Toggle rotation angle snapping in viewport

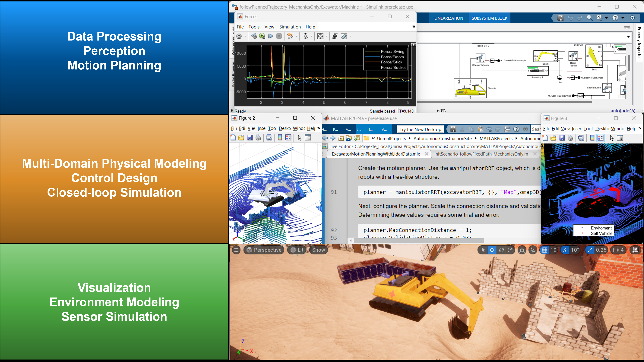pyautogui.click(x=565, y=250)
